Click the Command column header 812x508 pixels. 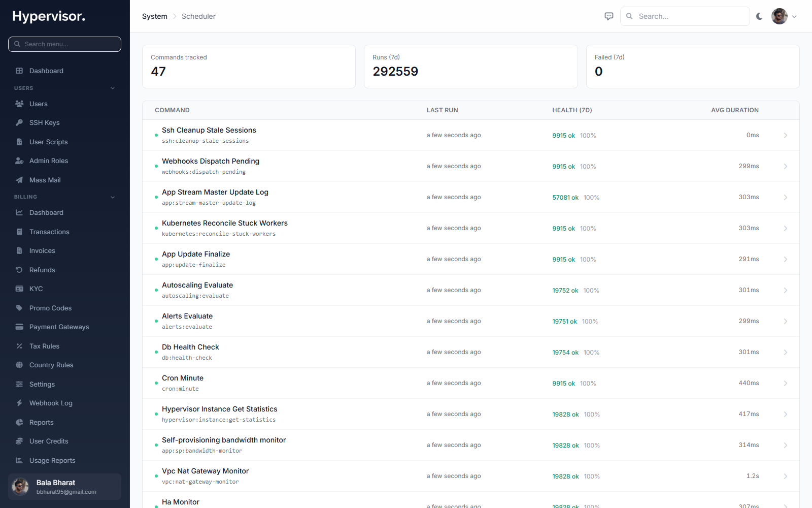click(x=172, y=110)
